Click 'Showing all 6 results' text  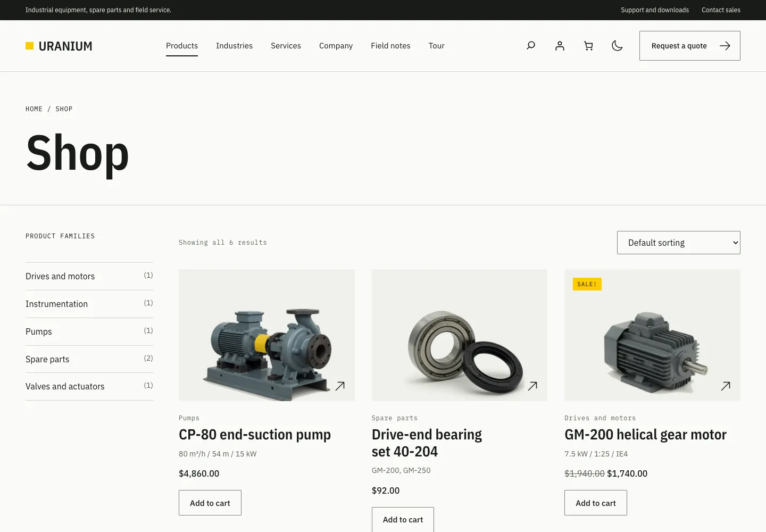tap(223, 243)
